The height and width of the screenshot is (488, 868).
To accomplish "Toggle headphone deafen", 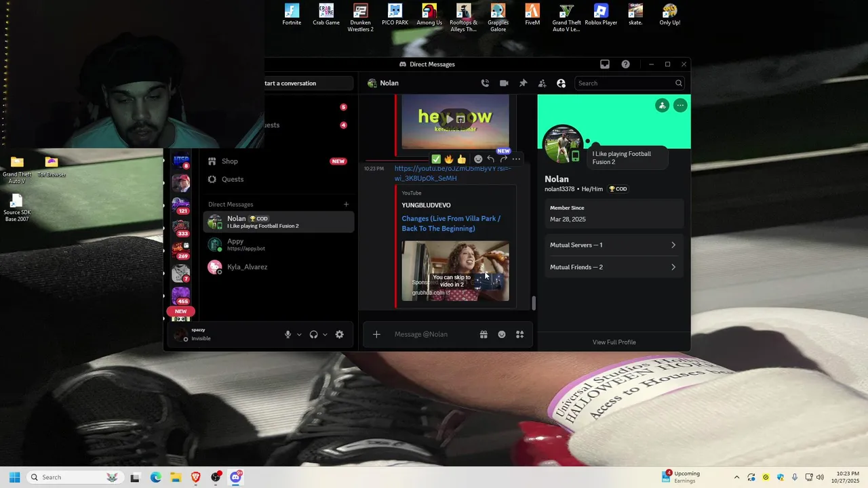I will [x=314, y=334].
